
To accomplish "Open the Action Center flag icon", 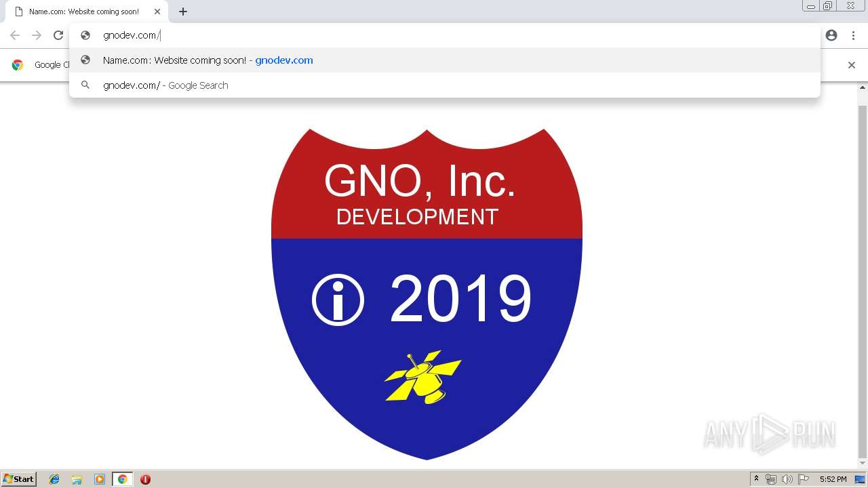I will [x=804, y=479].
